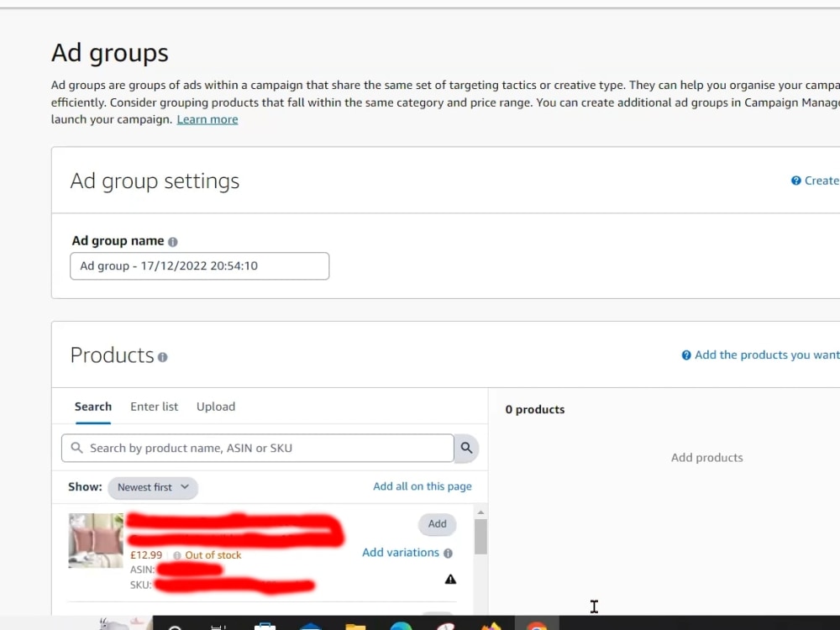Click the Add variations link

(x=401, y=553)
